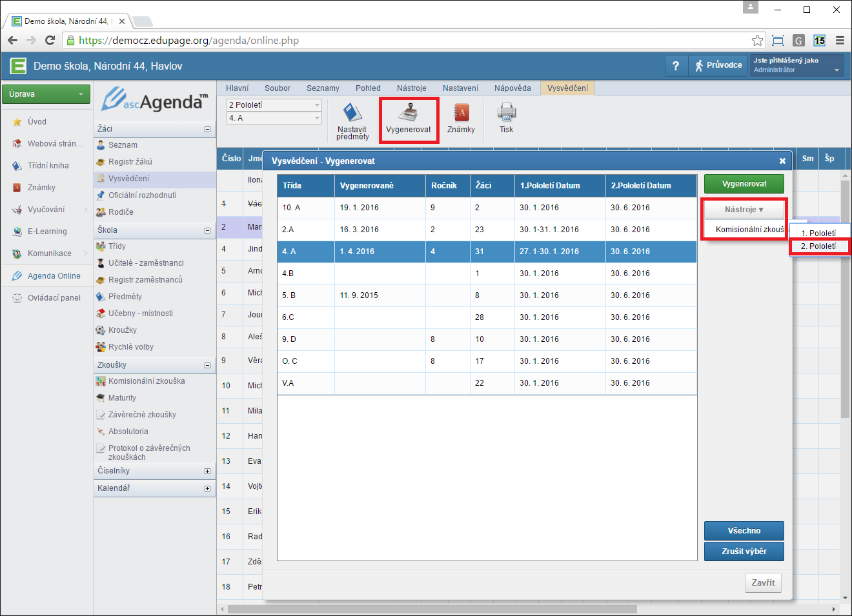Choose 1. Pololetí from submenu
The height and width of the screenshot is (616, 852).
[x=818, y=233]
